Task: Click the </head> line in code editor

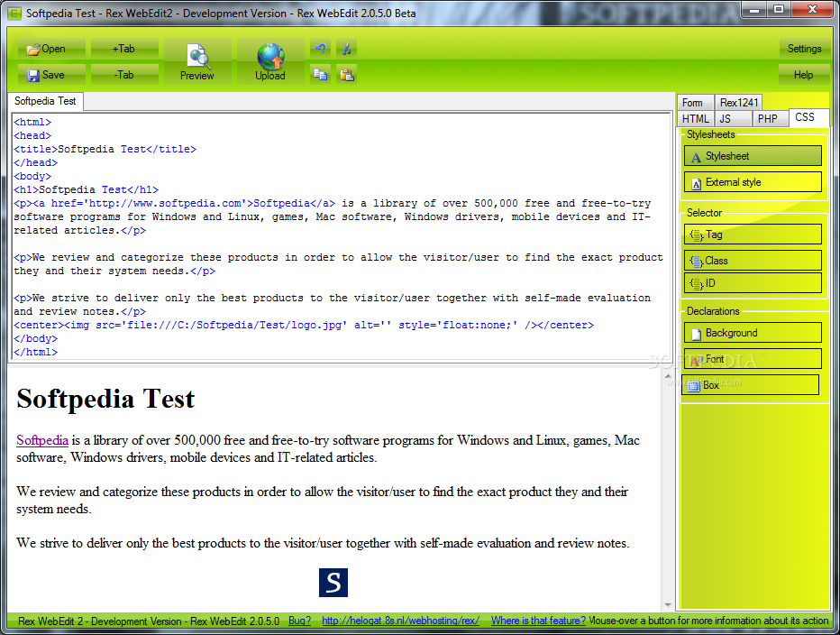Action: [35, 163]
